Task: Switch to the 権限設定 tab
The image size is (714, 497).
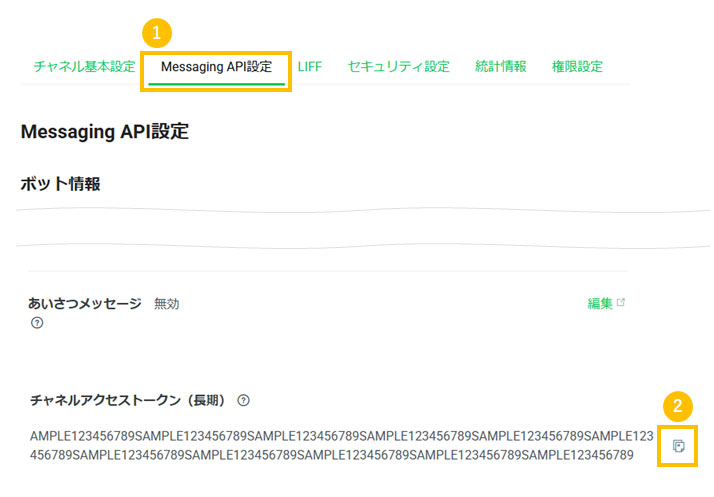Action: click(x=577, y=67)
